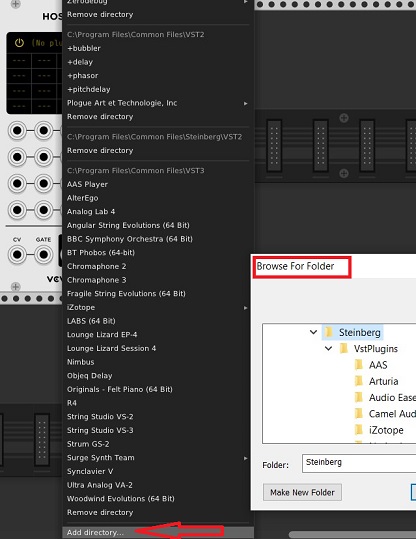Load Synclavier V plugin
The image size is (416, 539).
tap(158, 471)
